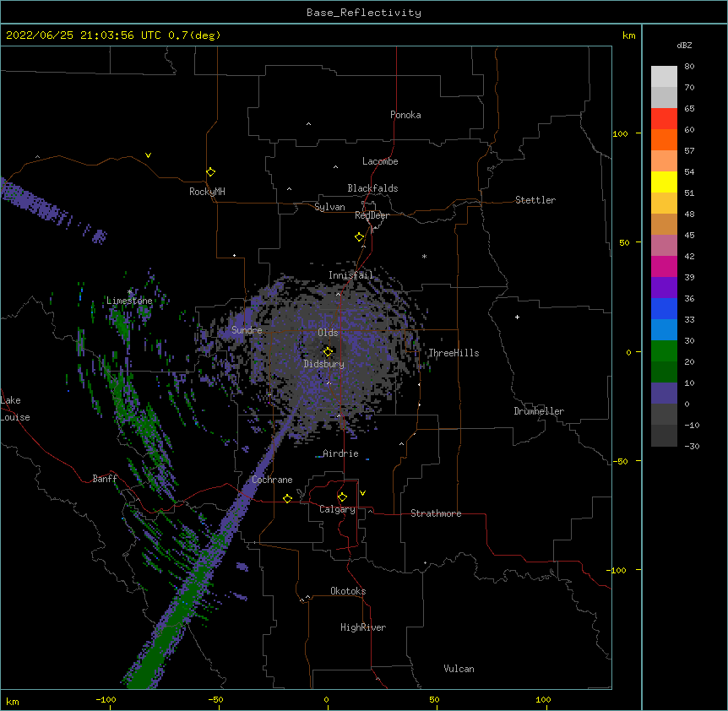The width and height of the screenshot is (728, 711).
Task: Click the Banff label
Action: (105, 479)
